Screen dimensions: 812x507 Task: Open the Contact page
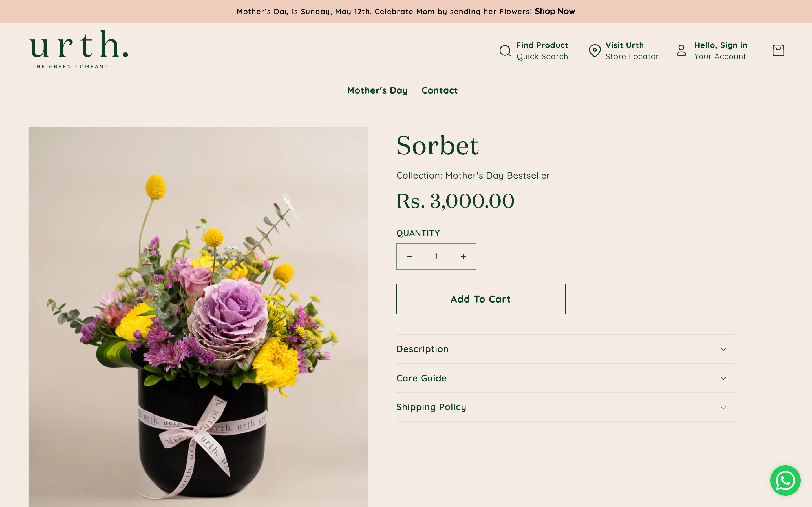pyautogui.click(x=440, y=90)
